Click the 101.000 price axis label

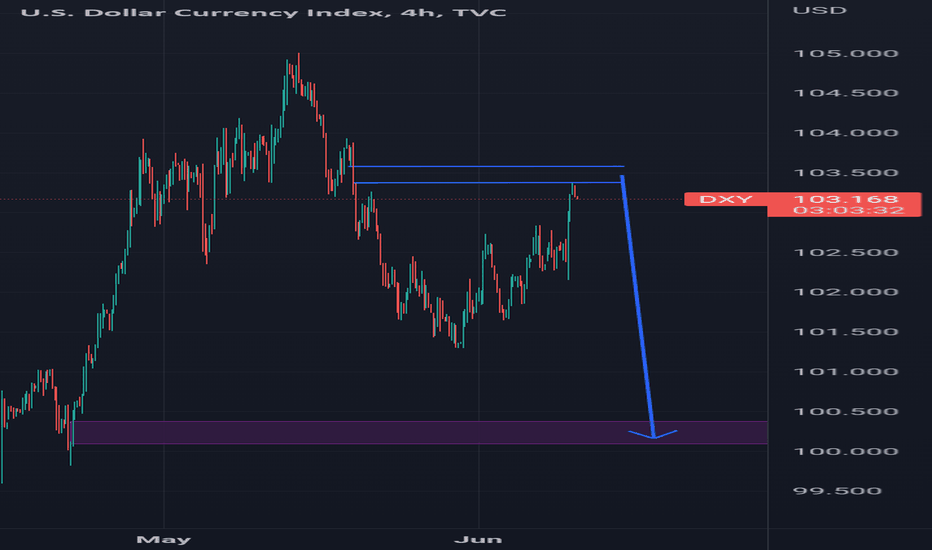coord(845,372)
